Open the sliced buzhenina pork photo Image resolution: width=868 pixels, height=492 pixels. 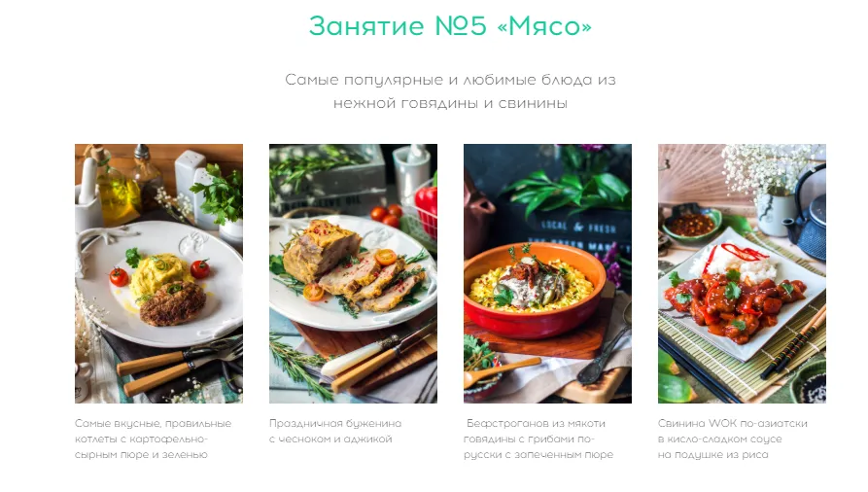353,273
